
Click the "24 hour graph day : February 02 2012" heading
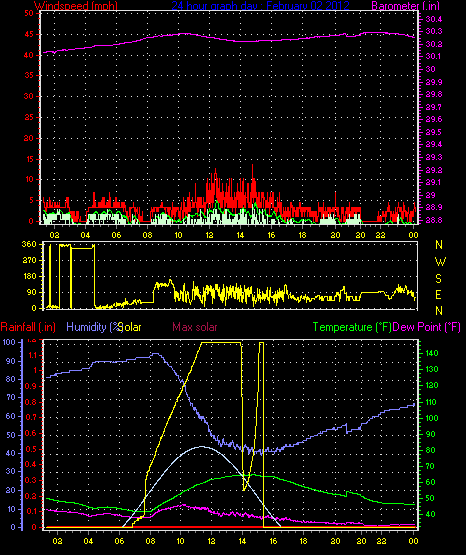[260, 5]
